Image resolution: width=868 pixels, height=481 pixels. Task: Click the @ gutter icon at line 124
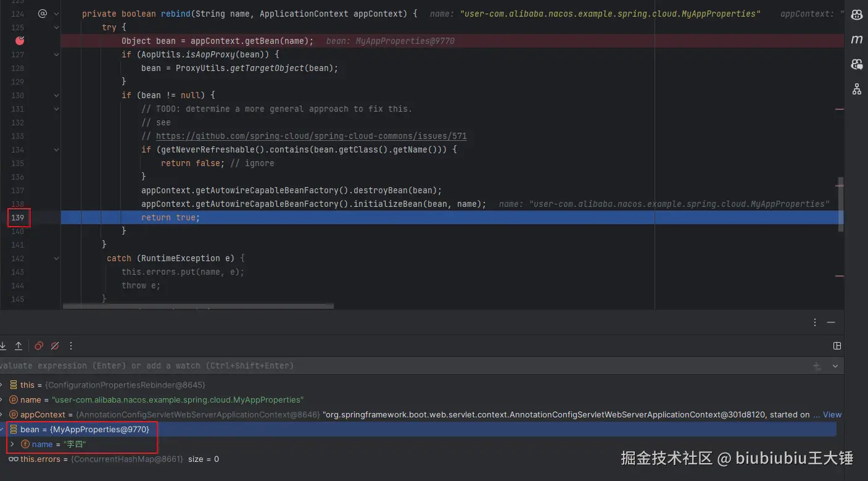(43, 14)
